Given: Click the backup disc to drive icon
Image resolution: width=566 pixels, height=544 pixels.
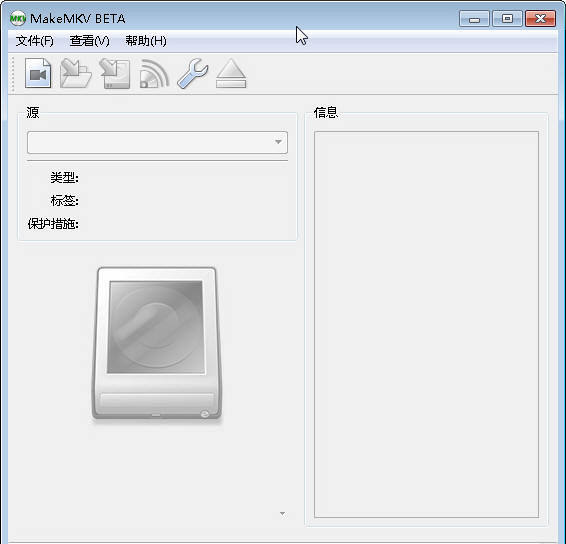Looking at the screenshot, I should point(114,74).
